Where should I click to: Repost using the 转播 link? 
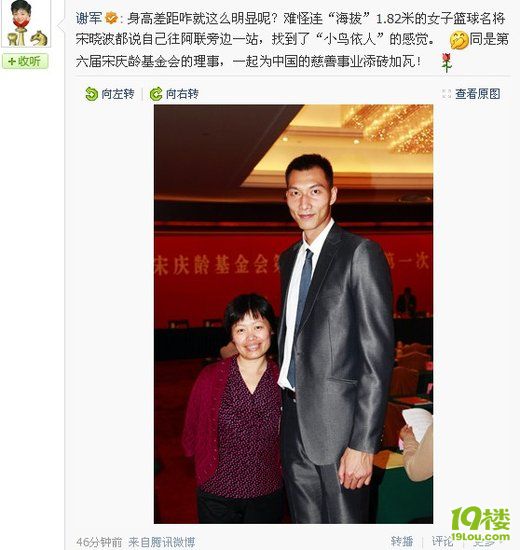click(x=402, y=541)
